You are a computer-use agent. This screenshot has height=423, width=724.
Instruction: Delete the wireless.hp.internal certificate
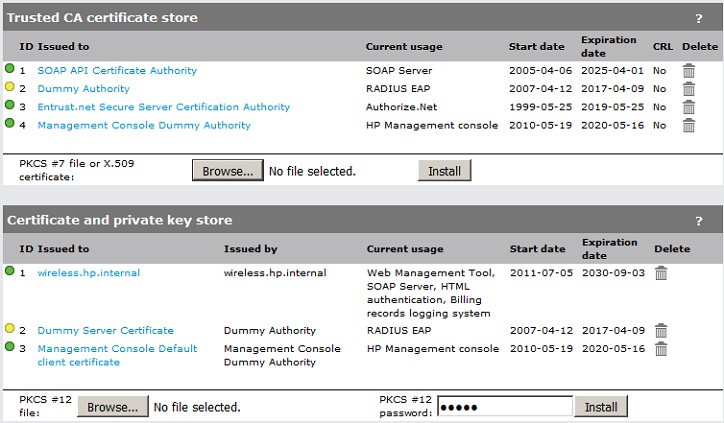click(x=661, y=273)
